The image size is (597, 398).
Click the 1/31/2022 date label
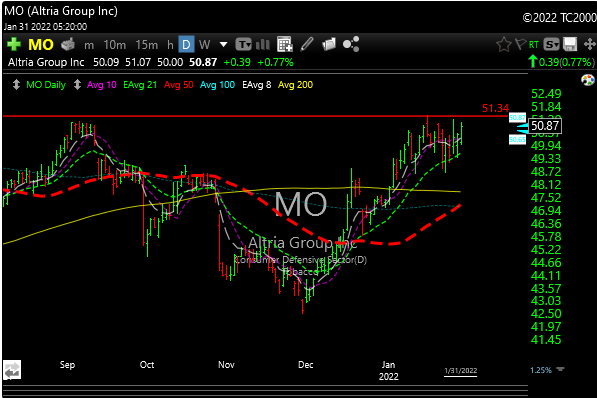pos(461,371)
